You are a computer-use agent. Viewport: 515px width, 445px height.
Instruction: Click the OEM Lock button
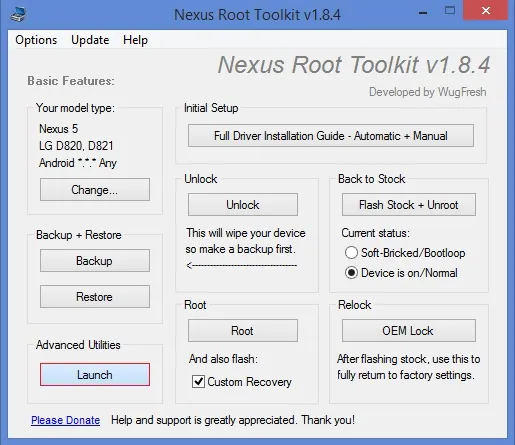pos(409,331)
